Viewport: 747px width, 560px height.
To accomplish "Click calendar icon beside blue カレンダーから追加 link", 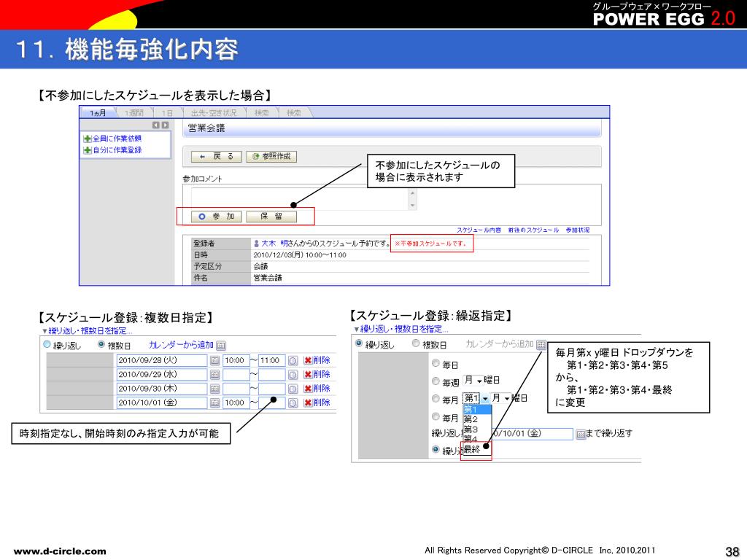I will tap(220, 346).
